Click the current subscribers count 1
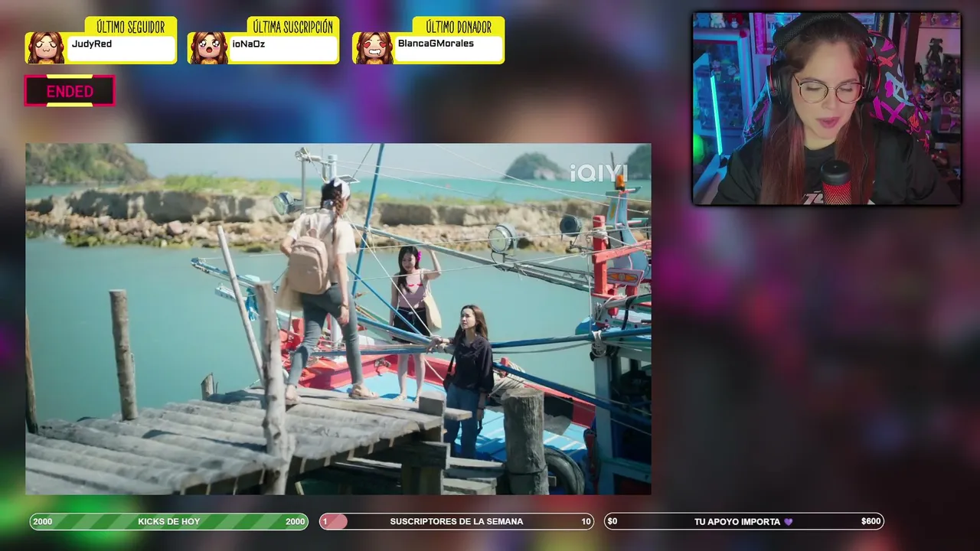 point(325,522)
